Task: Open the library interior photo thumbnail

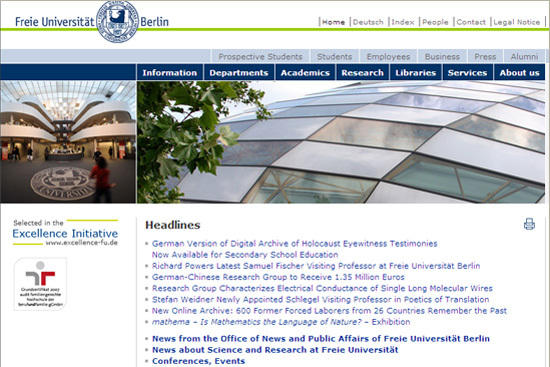Action: click(68, 142)
